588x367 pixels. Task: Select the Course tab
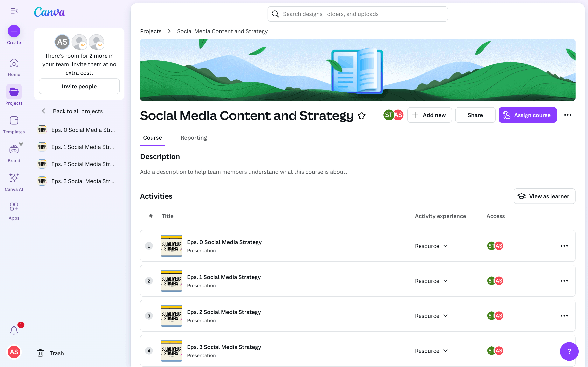tap(152, 138)
